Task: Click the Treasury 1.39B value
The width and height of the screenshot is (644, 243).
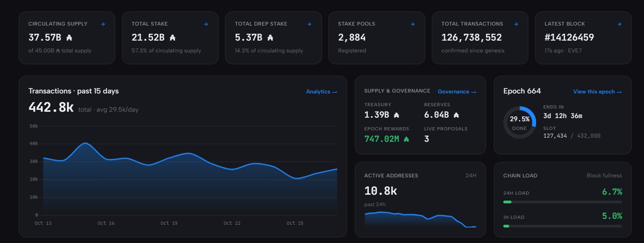Action: click(x=382, y=115)
